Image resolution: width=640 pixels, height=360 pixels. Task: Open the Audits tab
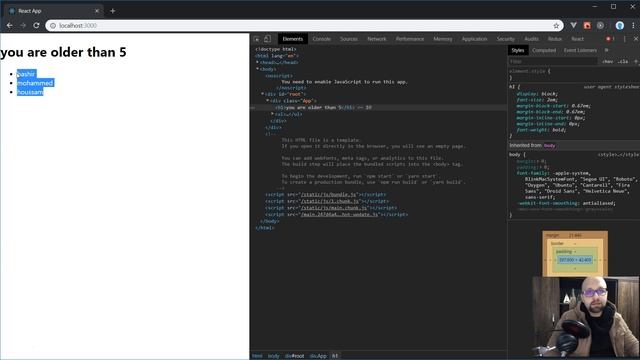(531, 39)
